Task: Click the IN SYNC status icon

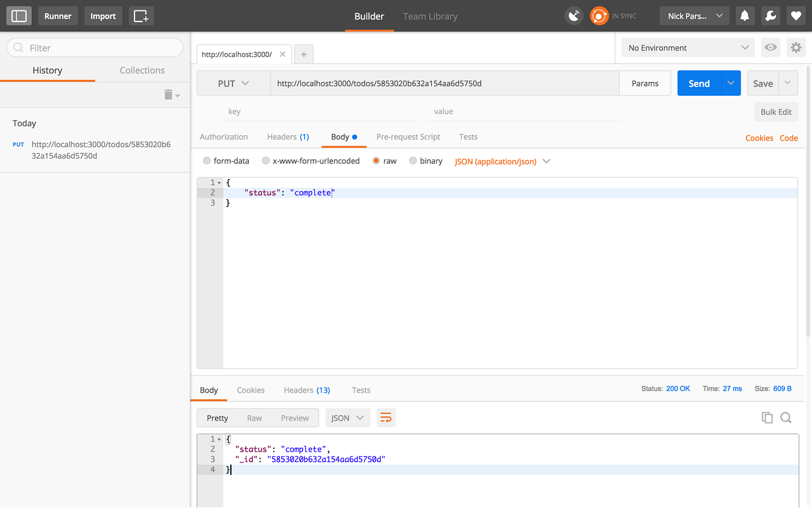Action: click(599, 16)
